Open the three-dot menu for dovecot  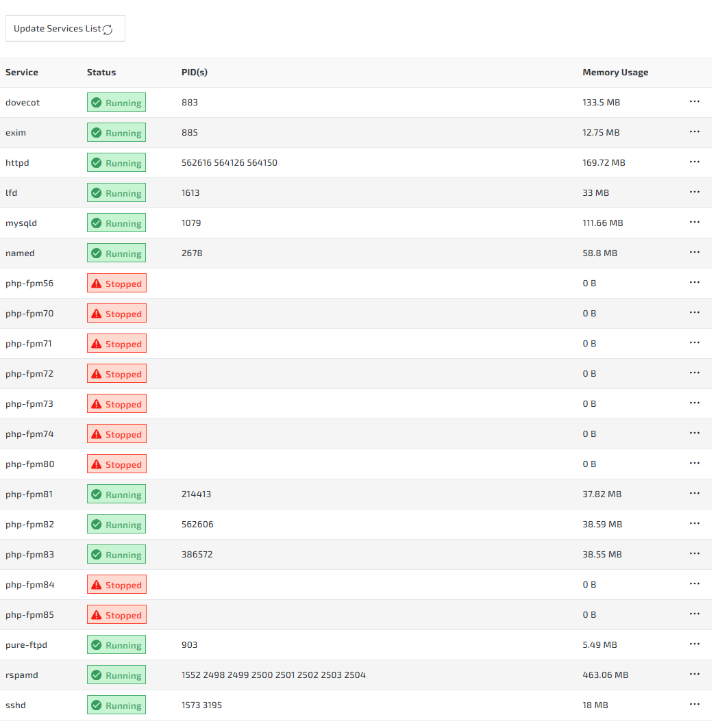694,101
